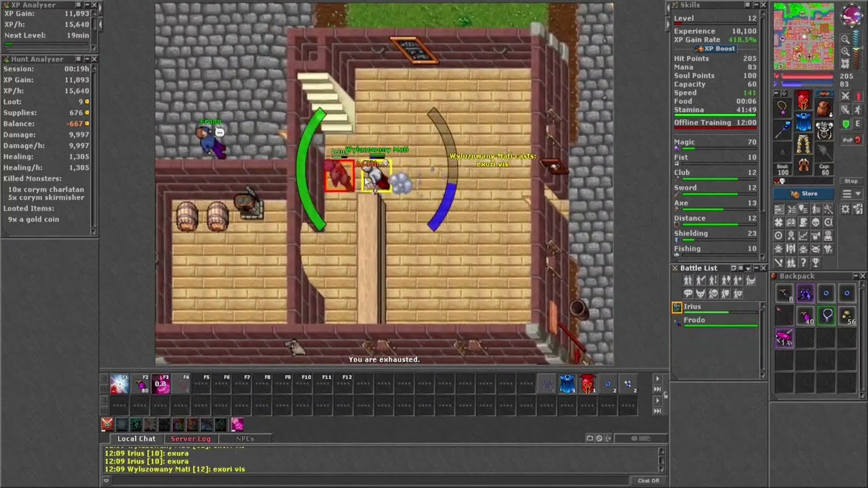Toggle offensive fight mode crossed swords
The image size is (868, 488).
(x=846, y=96)
